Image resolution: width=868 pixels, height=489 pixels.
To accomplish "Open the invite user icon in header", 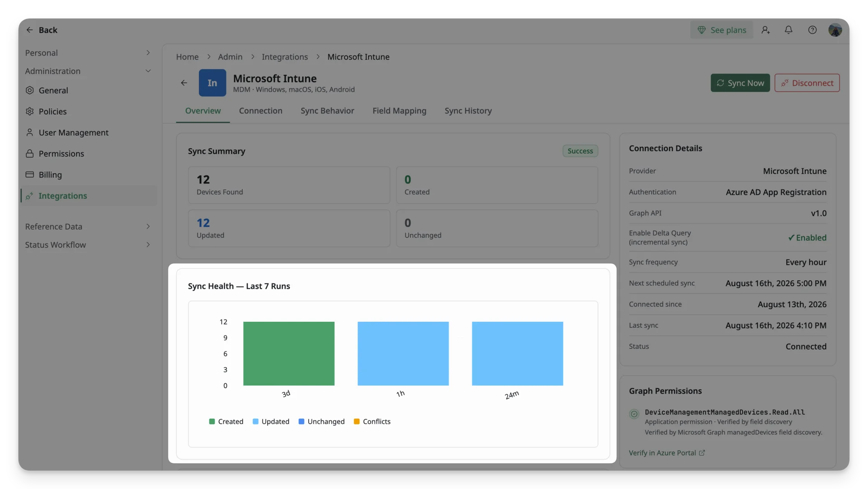I will (765, 30).
